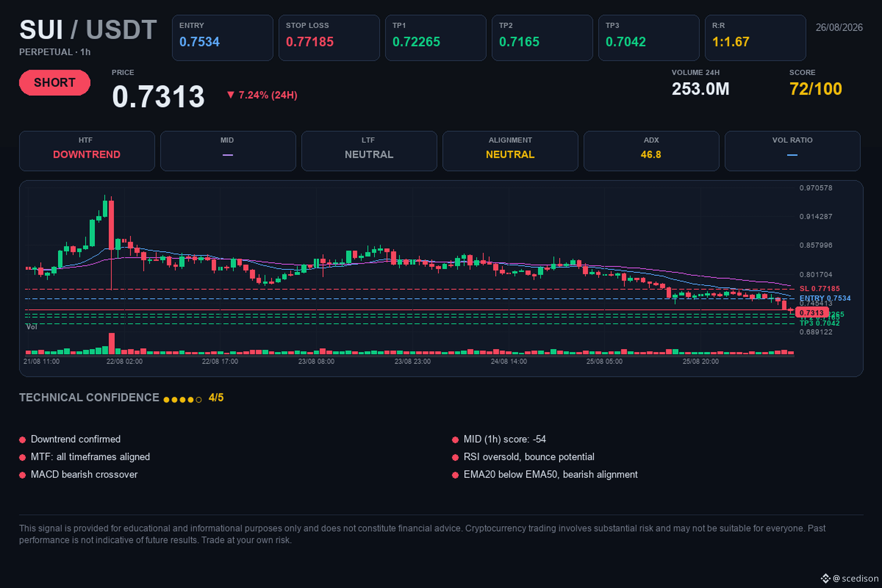Click the ENTRY 0.7534 chart line label
The width and height of the screenshot is (882, 588).
click(x=825, y=298)
